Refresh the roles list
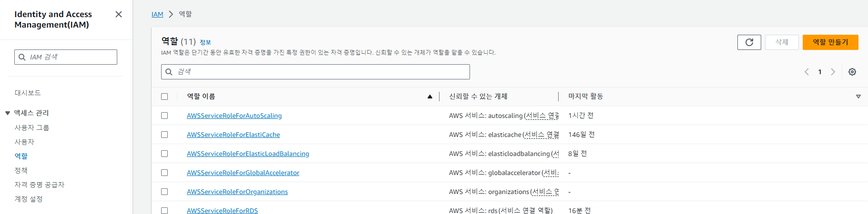This screenshot has width=868, height=214. pos(749,42)
